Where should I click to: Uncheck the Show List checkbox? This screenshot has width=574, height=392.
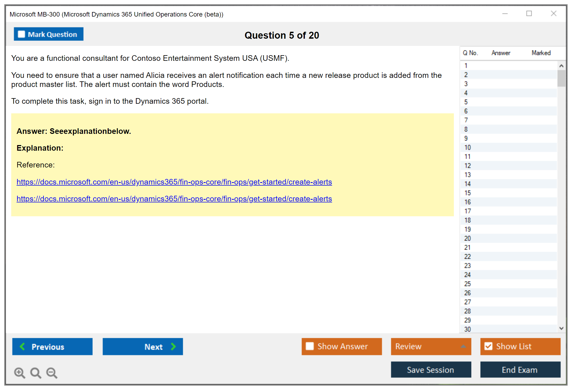pos(488,346)
